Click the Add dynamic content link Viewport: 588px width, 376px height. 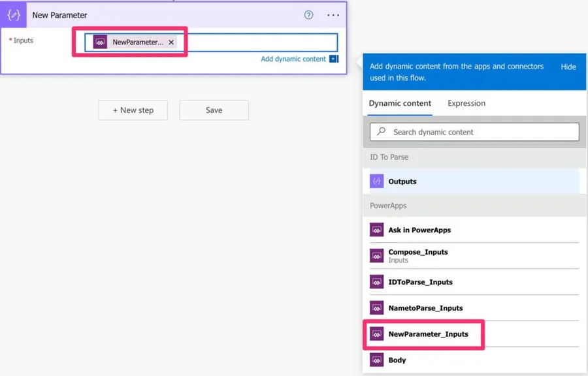click(293, 59)
